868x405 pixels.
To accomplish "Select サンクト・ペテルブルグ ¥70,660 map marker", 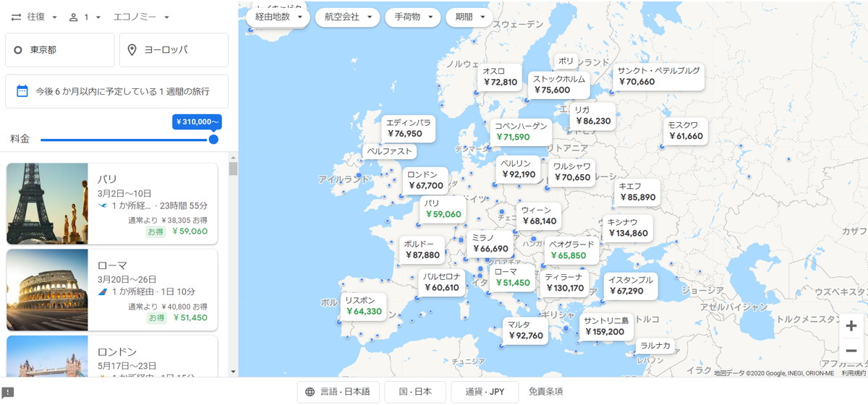I will coord(658,77).
